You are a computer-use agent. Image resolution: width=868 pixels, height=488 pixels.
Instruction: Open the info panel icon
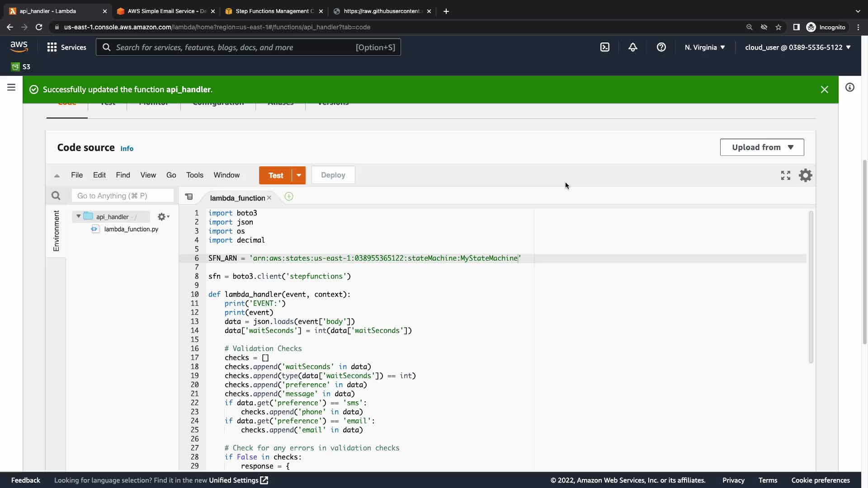850,88
